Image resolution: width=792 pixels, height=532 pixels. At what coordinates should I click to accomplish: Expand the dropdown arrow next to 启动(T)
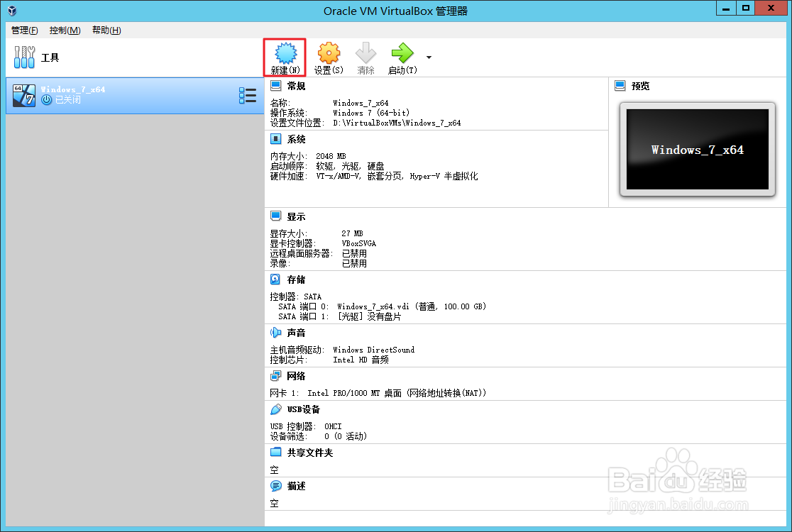coord(429,57)
